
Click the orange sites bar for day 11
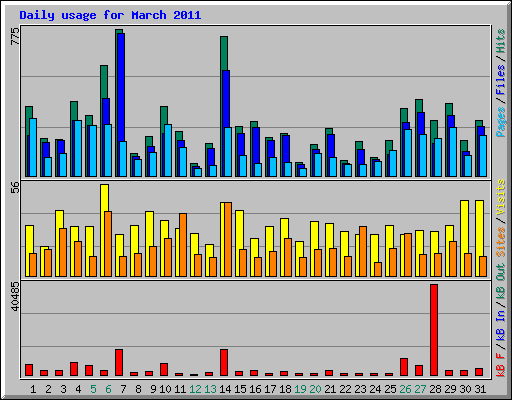pos(183,245)
